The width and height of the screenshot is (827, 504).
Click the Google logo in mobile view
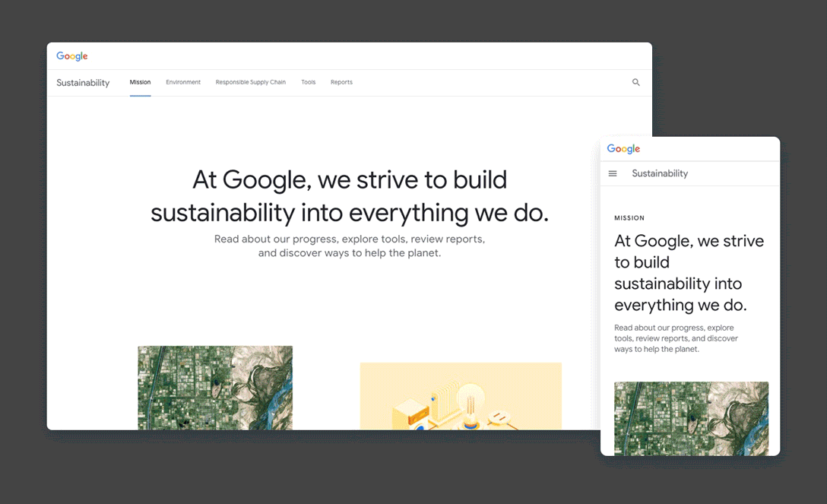[x=623, y=149]
